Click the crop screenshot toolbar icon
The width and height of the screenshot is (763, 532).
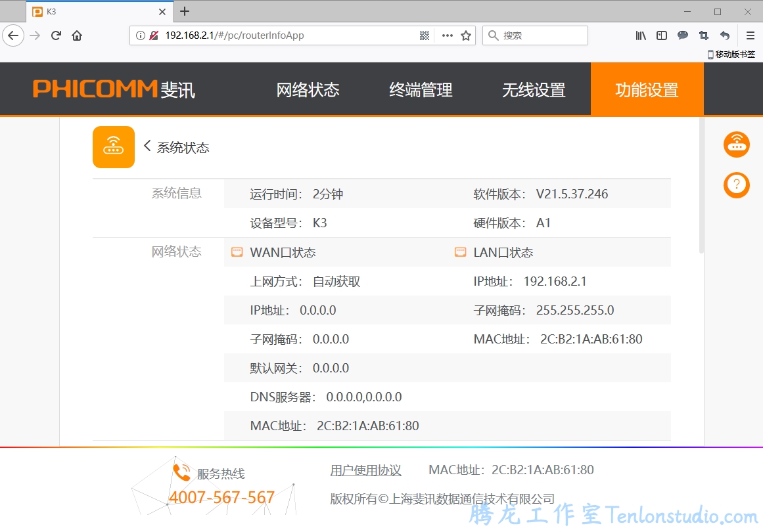click(704, 35)
